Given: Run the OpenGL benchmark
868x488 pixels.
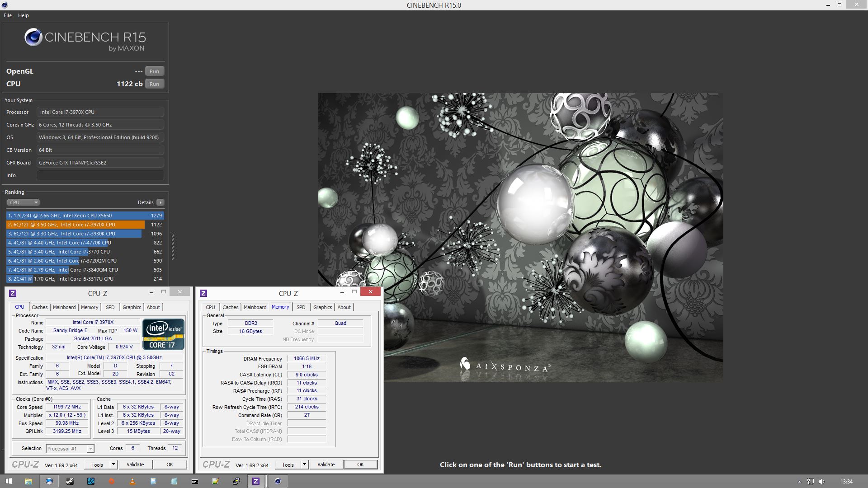Looking at the screenshot, I should pyautogui.click(x=155, y=71).
